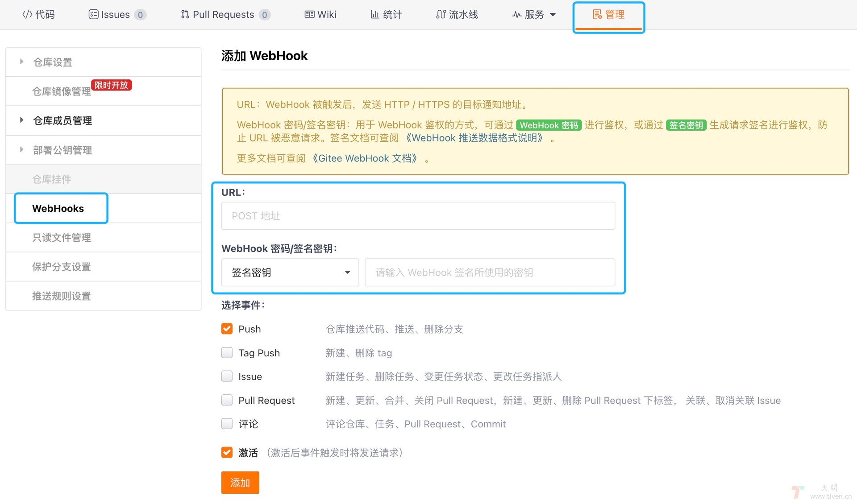This screenshot has height=504, width=857.
Task: Click the 限时开放 red badge
Action: coord(111,85)
